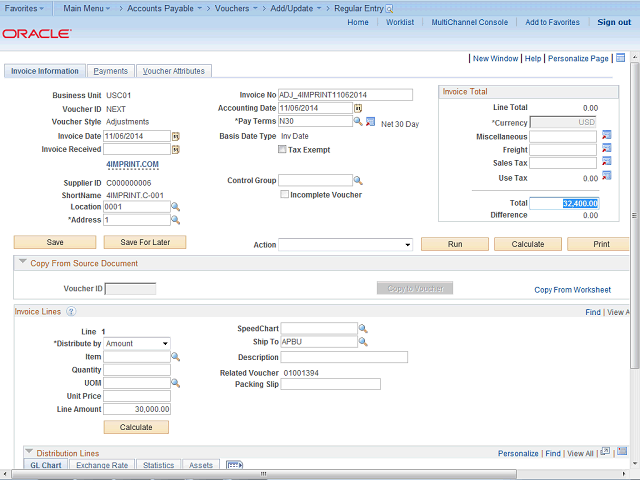Click the Save For Later button
This screenshot has width=640, height=480.
(x=145, y=242)
